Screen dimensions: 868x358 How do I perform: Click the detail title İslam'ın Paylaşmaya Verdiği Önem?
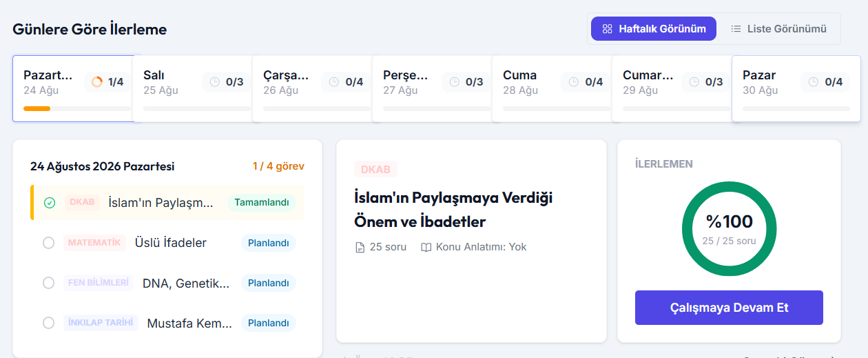point(453,210)
